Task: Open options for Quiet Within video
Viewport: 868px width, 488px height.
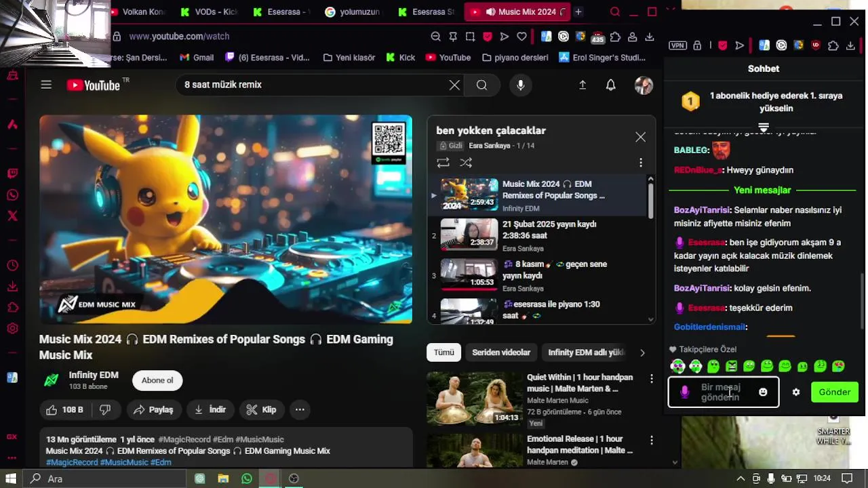Action: click(x=651, y=378)
